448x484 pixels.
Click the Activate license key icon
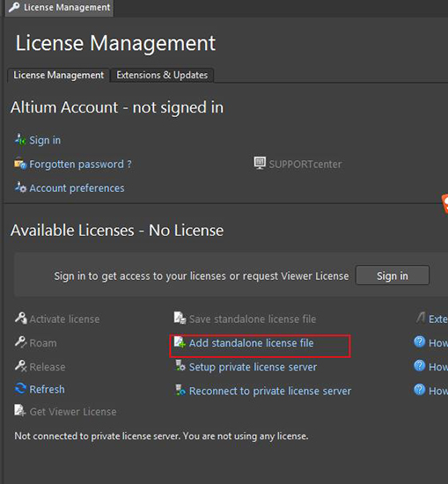tap(21, 319)
